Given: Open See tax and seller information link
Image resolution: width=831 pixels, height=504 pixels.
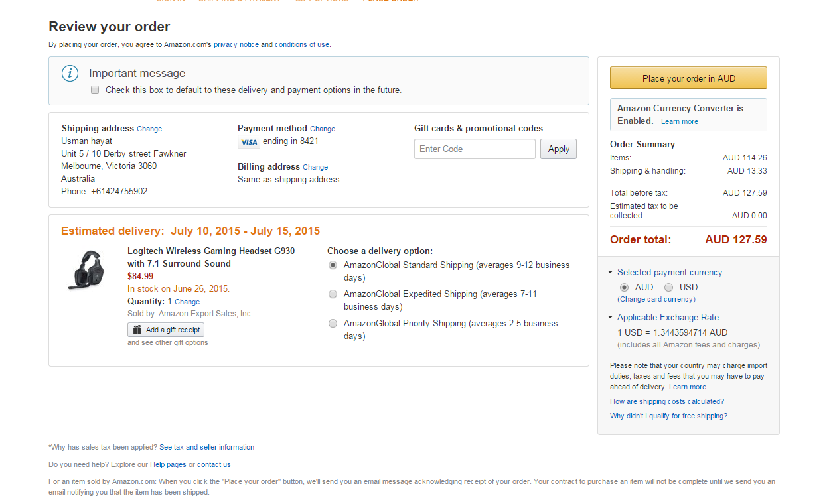Looking at the screenshot, I should 206,447.
